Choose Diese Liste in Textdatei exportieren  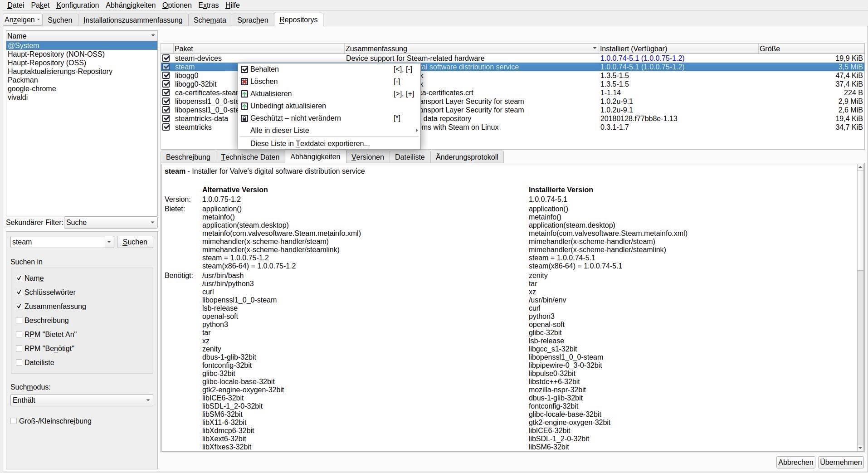[329, 143]
